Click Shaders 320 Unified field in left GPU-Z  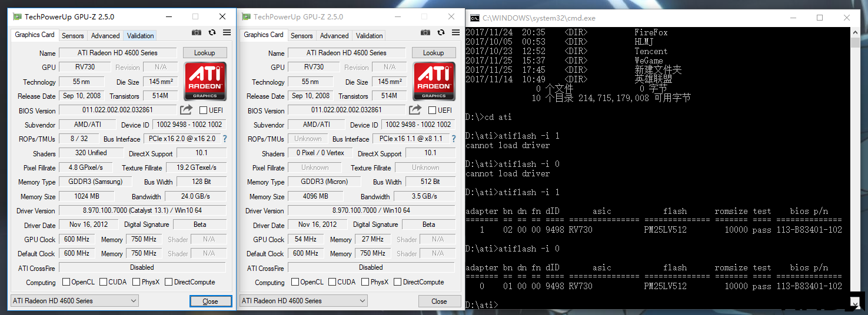pyautogui.click(x=91, y=153)
